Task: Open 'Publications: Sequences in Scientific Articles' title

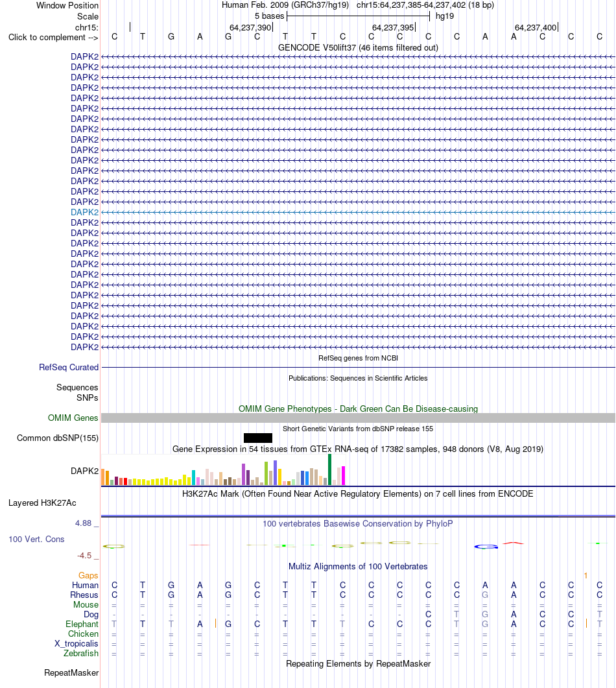Action: coord(358,378)
